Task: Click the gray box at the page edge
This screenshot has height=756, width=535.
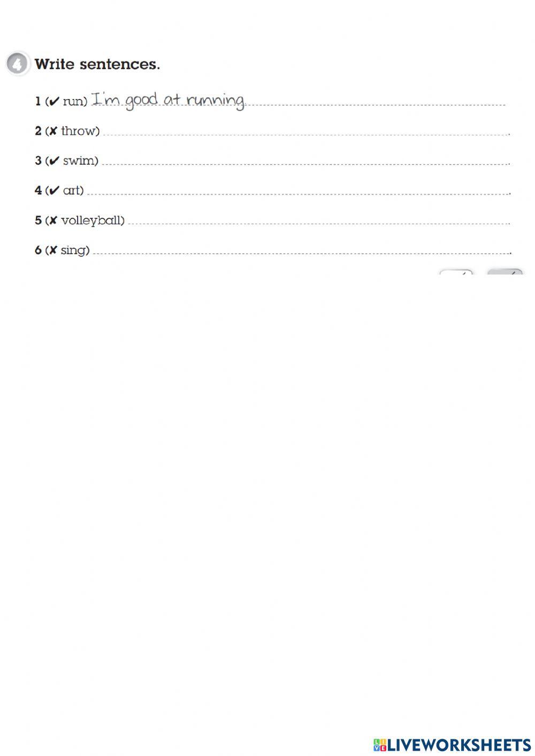Action: 505,272
